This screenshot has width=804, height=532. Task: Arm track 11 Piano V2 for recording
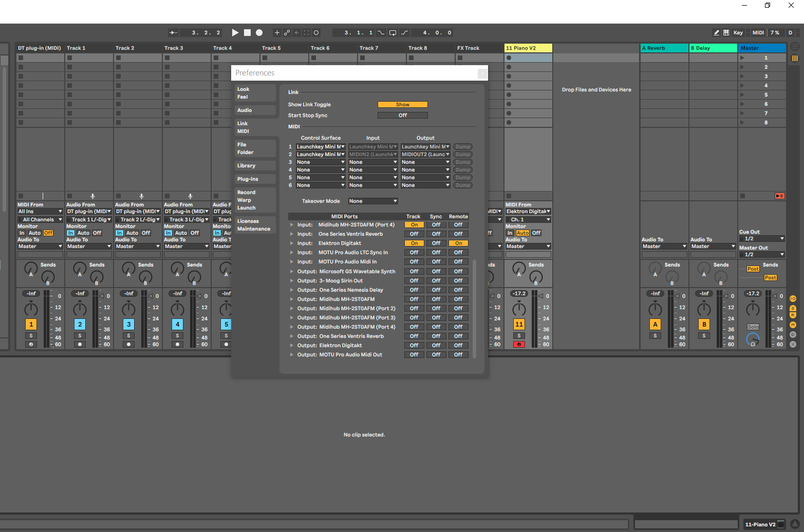coord(519,344)
